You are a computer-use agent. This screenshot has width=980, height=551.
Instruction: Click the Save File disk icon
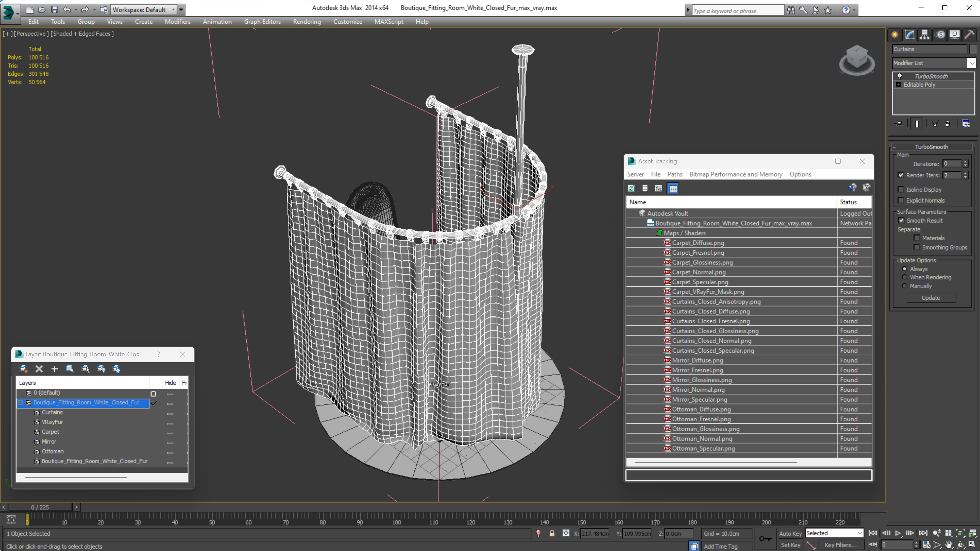point(54,10)
